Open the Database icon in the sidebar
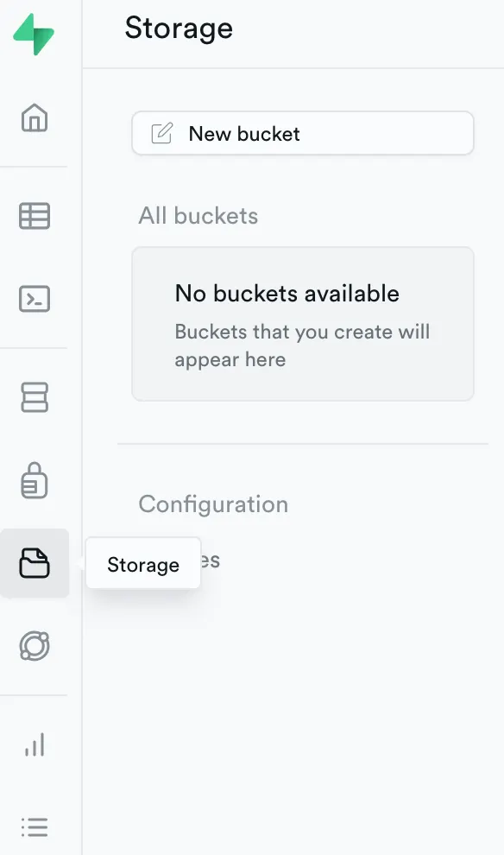Viewport: 504px width, 855px height. click(35, 397)
